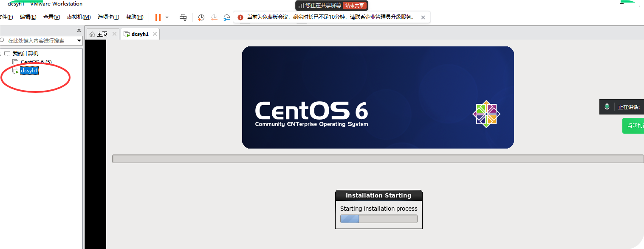Click the CentOS logo emblem on the banner
This screenshot has width=644, height=249.
[486, 114]
